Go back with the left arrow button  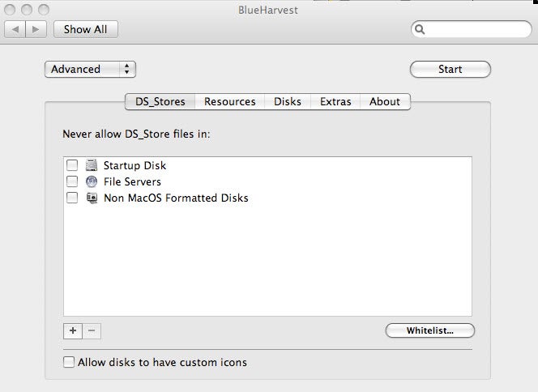tap(15, 29)
